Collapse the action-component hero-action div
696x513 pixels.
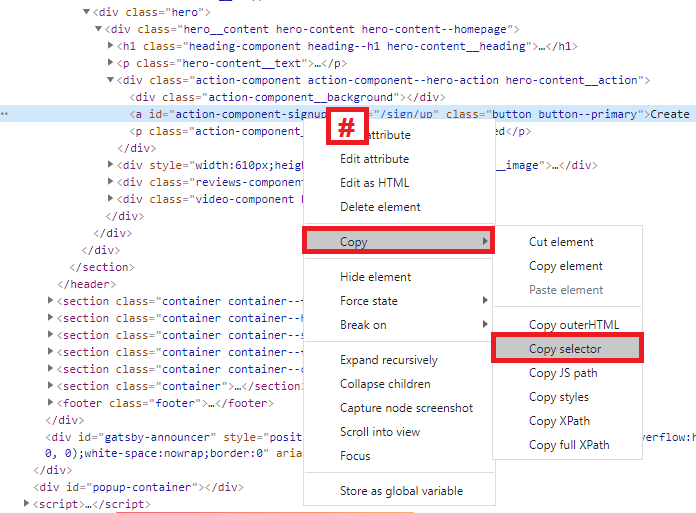(x=111, y=79)
